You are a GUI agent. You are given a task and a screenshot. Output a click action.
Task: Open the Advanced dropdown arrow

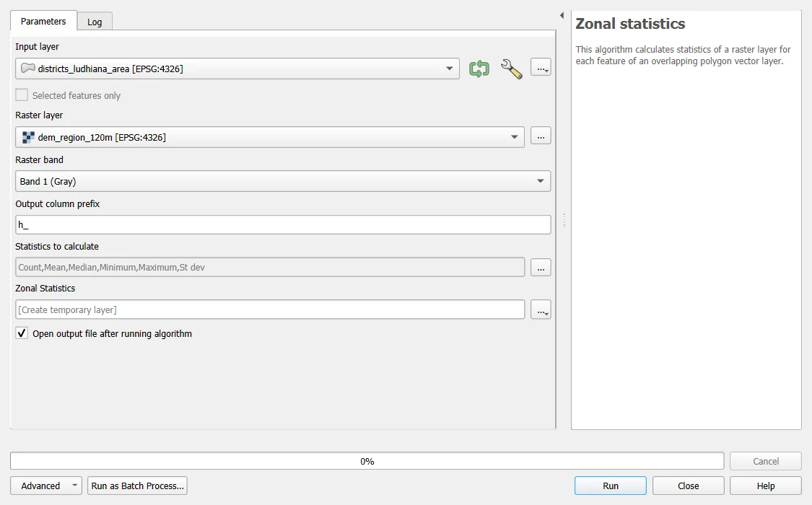75,486
